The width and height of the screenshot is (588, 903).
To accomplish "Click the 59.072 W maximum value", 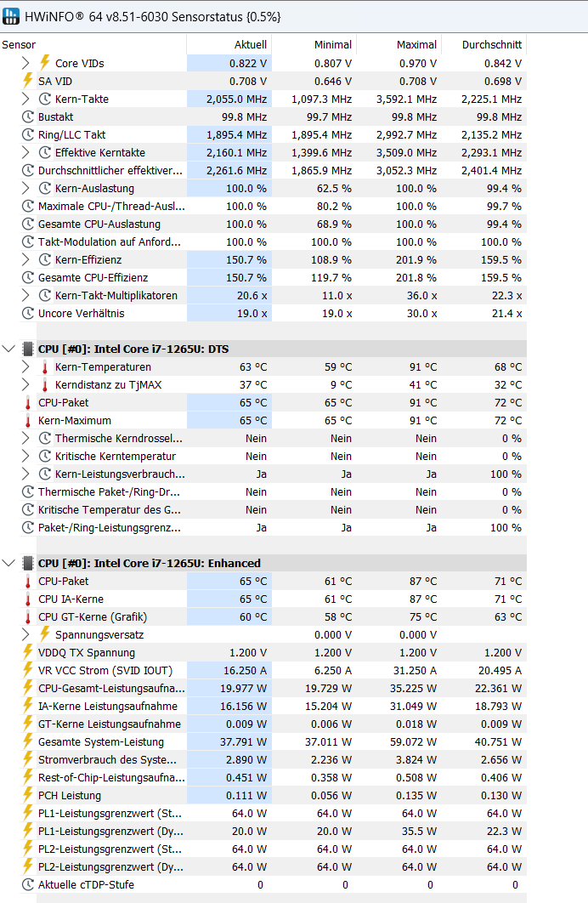I will tap(413, 741).
